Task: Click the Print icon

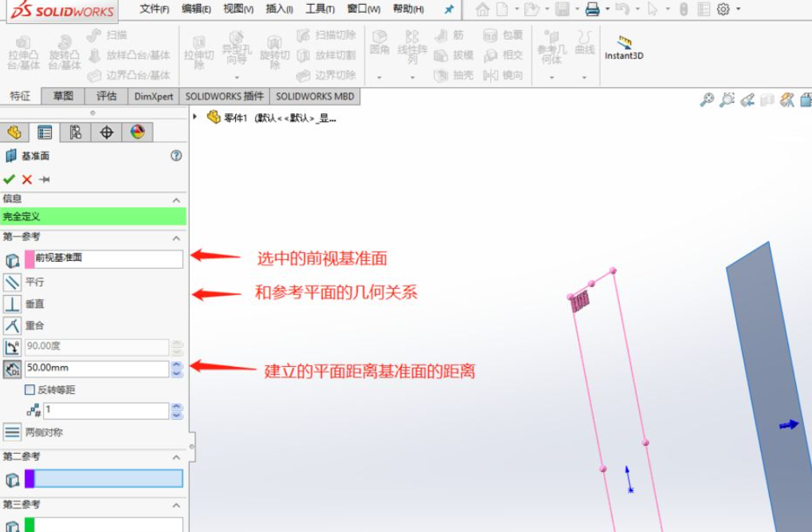Action: click(592, 9)
